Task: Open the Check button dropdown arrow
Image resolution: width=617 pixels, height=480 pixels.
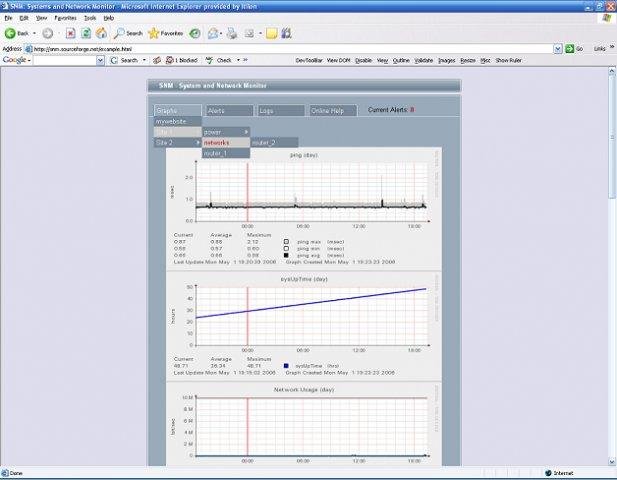Action: (x=238, y=60)
